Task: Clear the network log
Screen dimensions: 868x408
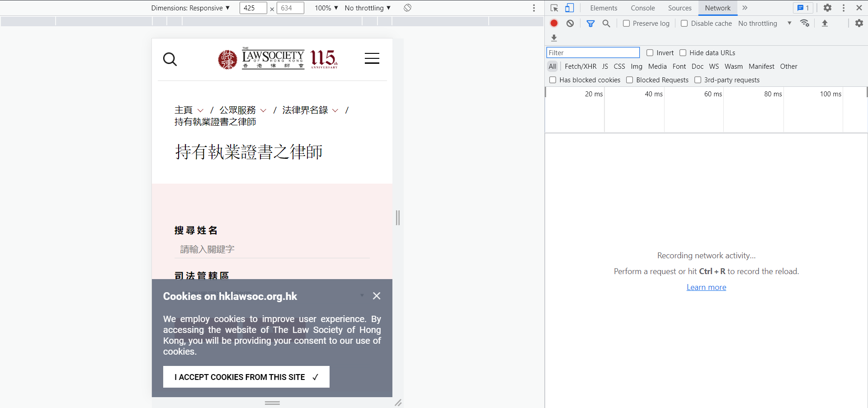Action: pos(570,23)
